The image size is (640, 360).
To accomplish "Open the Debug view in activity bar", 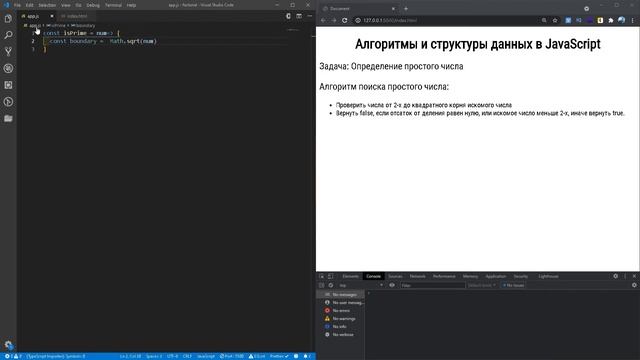I will (x=8, y=69).
